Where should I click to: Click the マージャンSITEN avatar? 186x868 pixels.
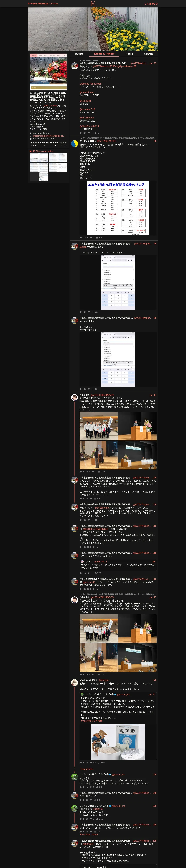pos(75,143)
